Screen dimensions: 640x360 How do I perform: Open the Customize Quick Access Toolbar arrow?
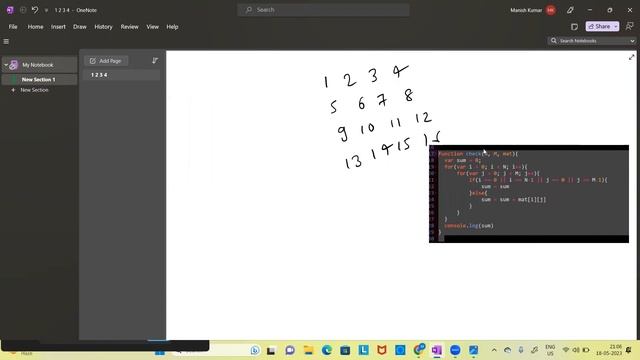click(x=46, y=10)
